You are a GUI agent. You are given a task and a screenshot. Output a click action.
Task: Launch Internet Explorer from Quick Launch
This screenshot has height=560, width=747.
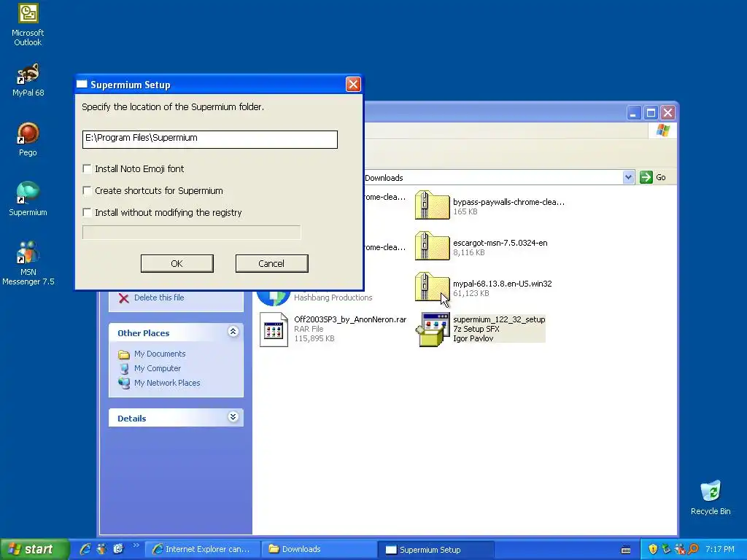coord(85,549)
